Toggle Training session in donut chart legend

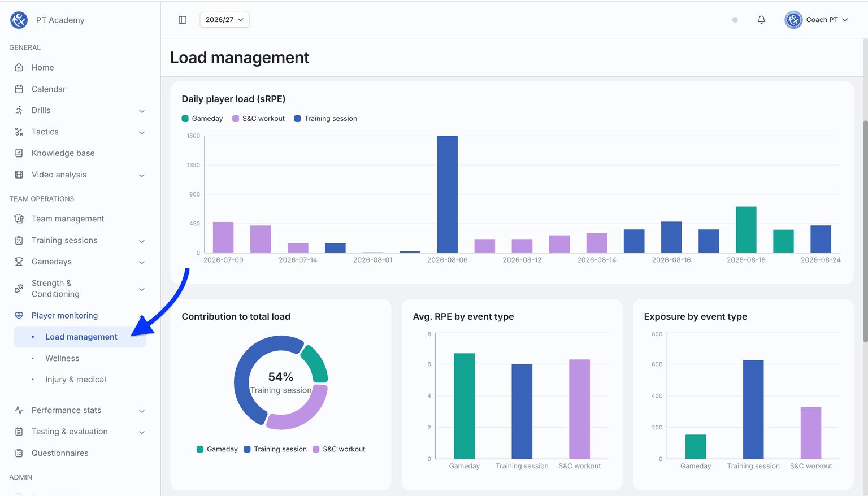coord(275,449)
